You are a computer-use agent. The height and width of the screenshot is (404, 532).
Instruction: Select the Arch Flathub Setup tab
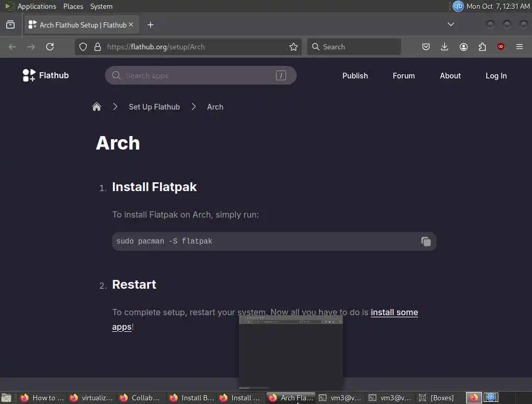coord(82,25)
